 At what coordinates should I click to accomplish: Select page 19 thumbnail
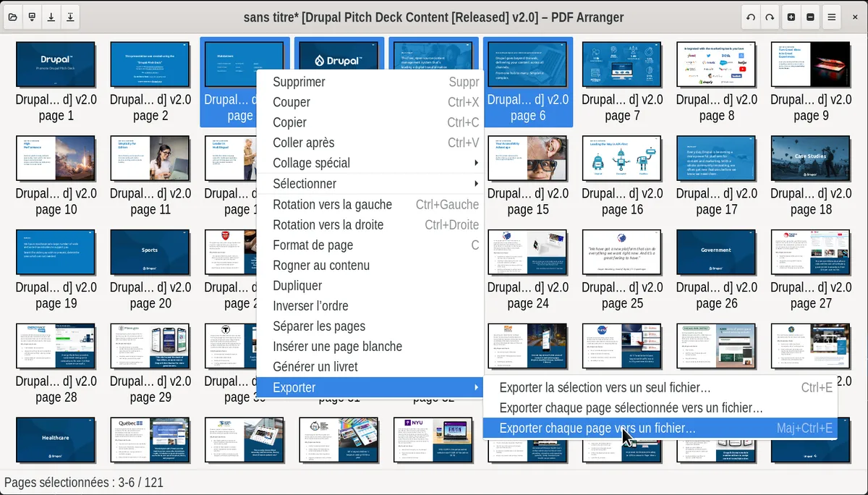click(x=56, y=252)
